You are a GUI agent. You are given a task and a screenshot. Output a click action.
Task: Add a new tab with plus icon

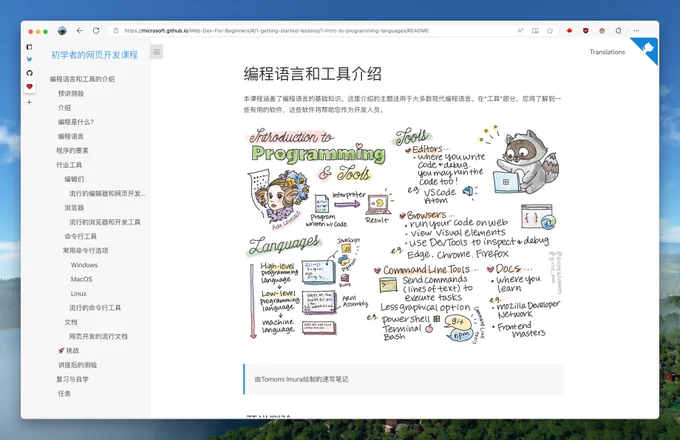coord(29,102)
